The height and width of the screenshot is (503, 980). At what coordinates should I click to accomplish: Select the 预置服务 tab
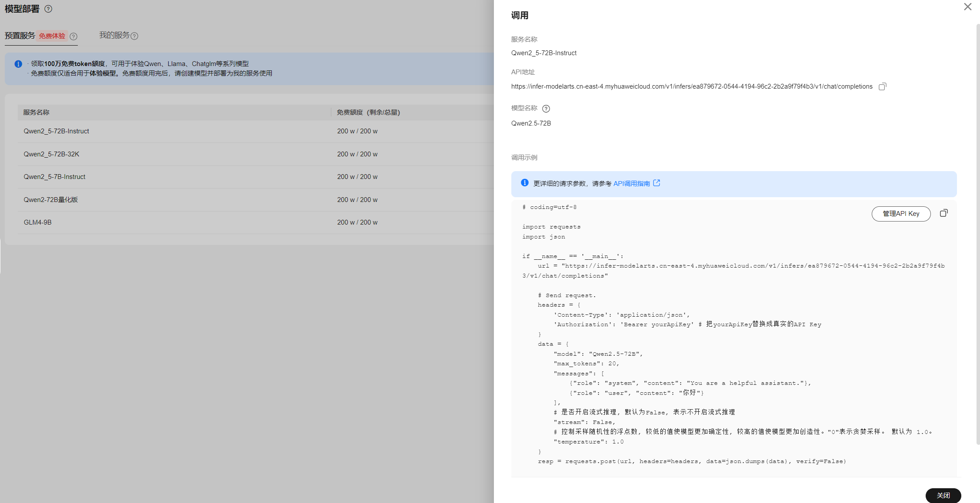coord(20,36)
